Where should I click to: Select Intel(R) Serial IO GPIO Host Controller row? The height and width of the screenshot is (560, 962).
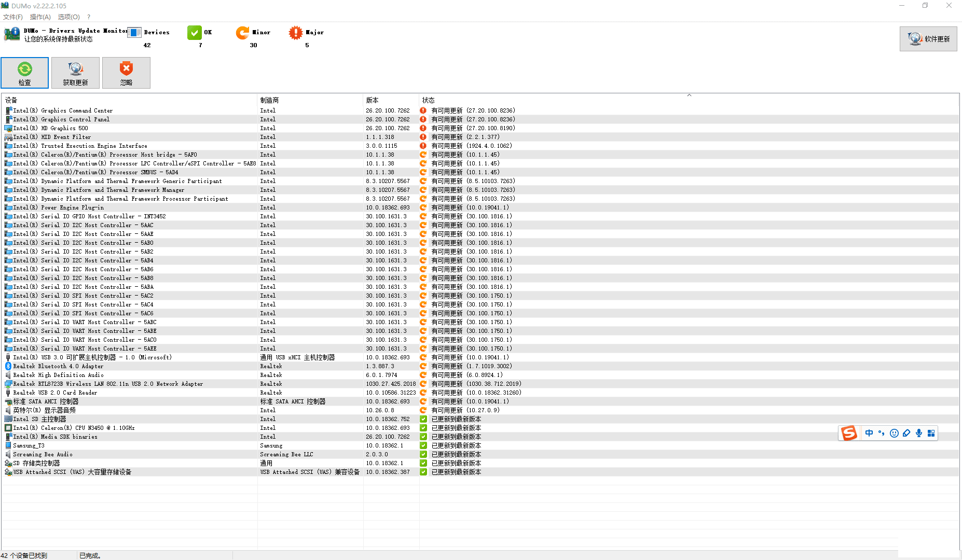[480, 216]
